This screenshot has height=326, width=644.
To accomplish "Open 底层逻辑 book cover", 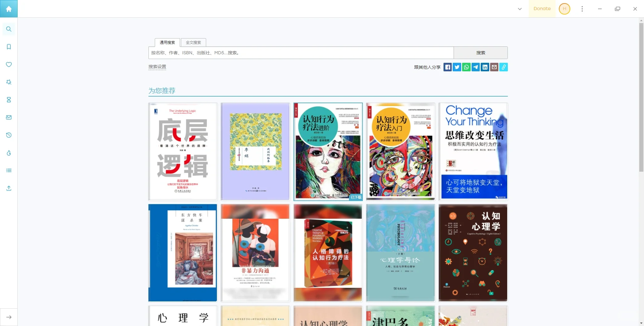I will 183,151.
